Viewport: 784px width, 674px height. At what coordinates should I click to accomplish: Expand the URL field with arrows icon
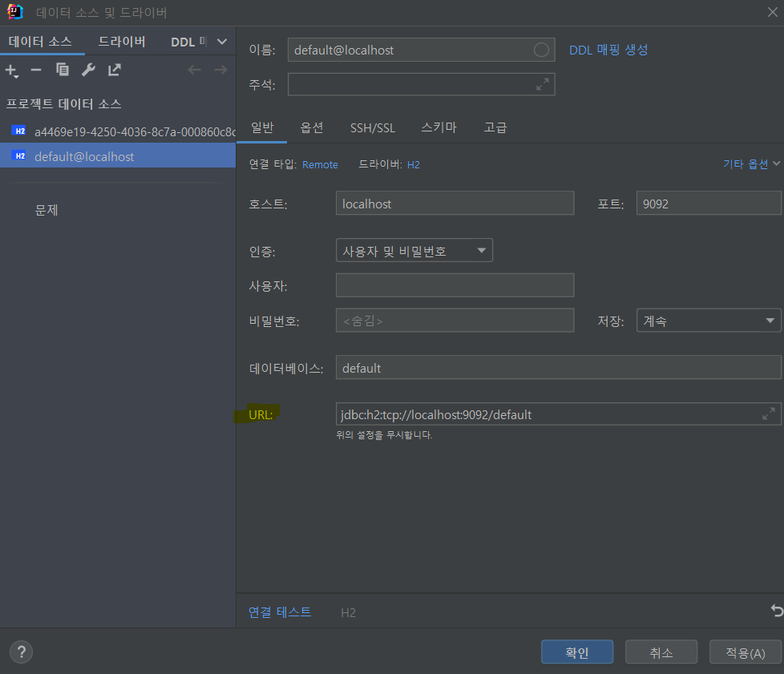(x=769, y=414)
